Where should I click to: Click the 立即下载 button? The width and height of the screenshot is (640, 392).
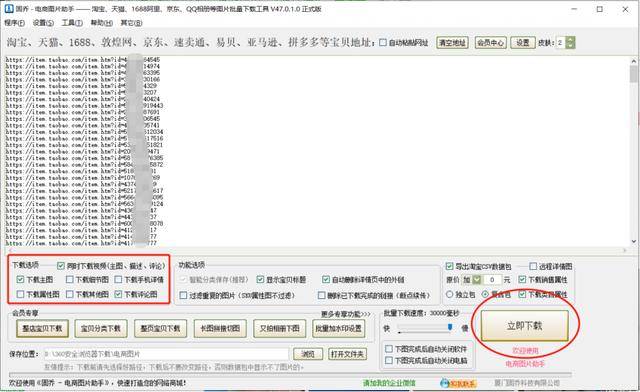tap(524, 326)
